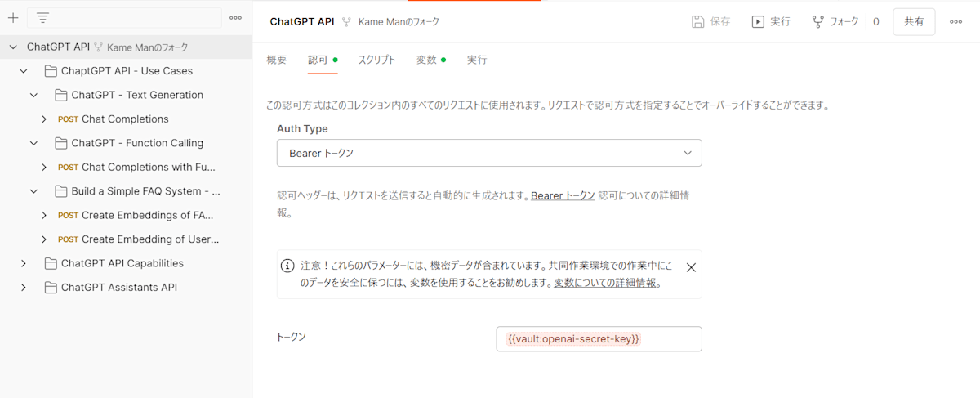Screen dimensions: 980x398
Task: Open the Bearer トークン details link
Action: pyautogui.click(x=563, y=196)
